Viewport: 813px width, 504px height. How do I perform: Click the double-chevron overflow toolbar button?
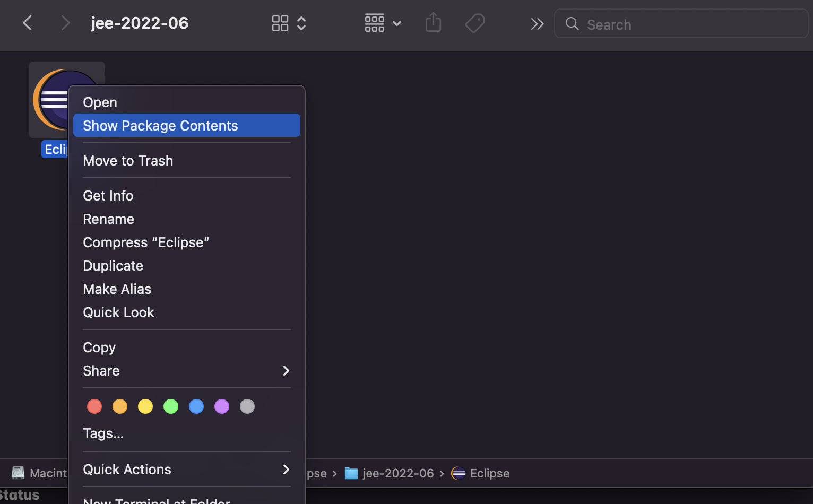point(537,23)
